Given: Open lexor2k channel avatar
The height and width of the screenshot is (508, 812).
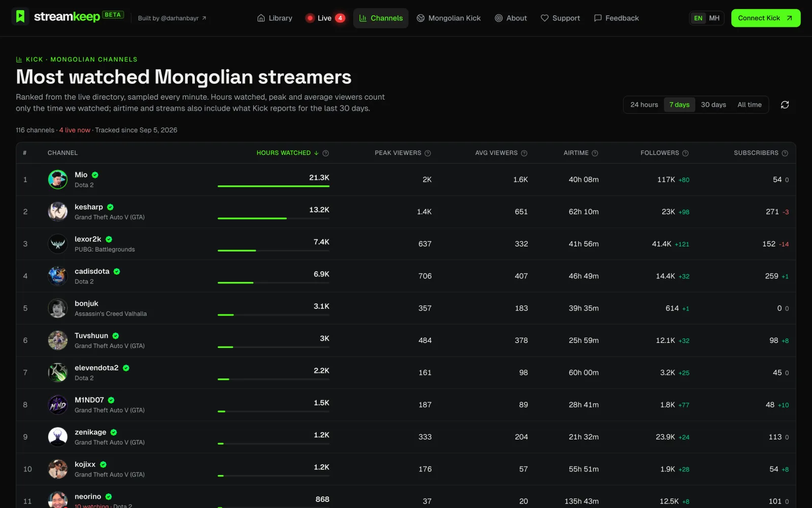Looking at the screenshot, I should coord(58,244).
